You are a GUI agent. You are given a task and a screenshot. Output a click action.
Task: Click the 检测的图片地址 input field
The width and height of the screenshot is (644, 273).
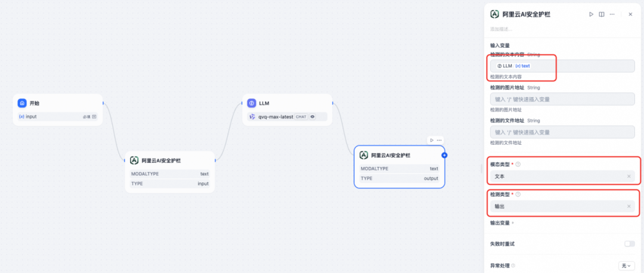pos(562,99)
